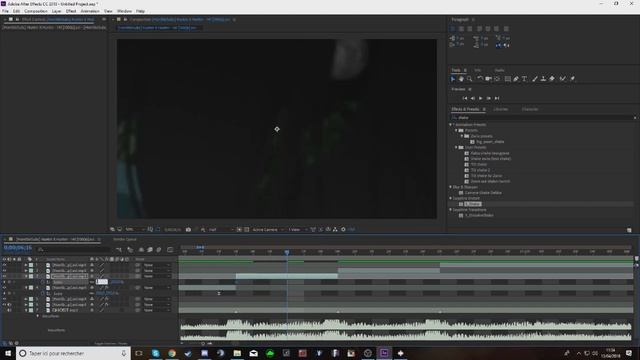
Task: Hide video of layer 3
Action: (4, 276)
